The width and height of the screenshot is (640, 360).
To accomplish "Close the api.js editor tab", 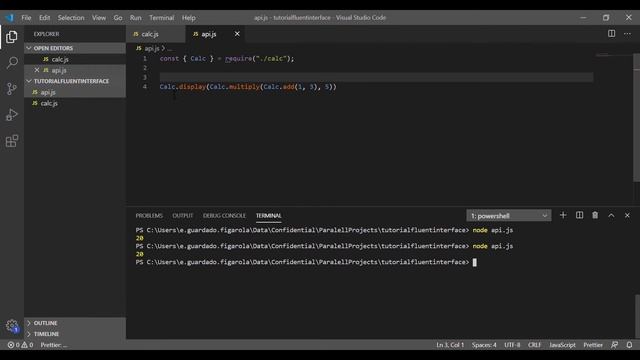I will (x=237, y=34).
